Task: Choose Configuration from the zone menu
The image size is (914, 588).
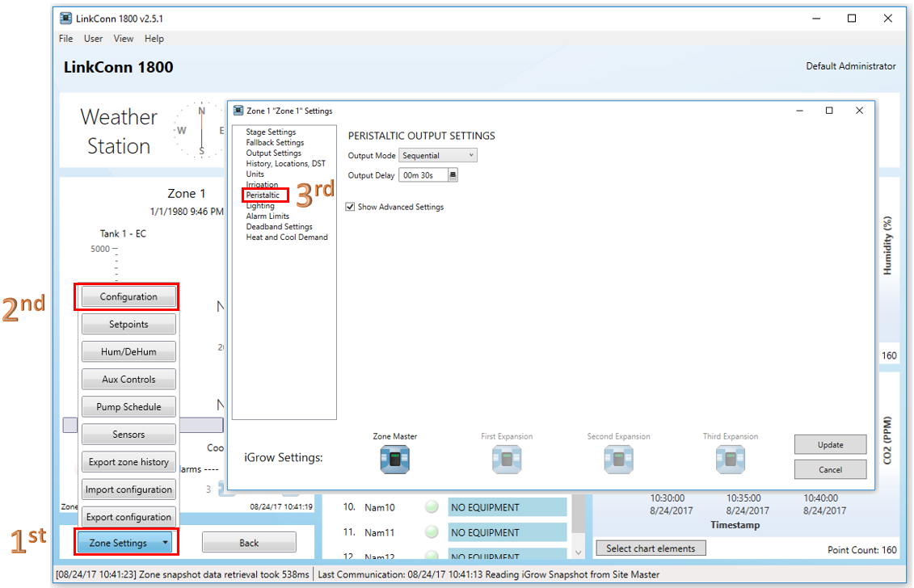Action: pyautogui.click(x=128, y=296)
